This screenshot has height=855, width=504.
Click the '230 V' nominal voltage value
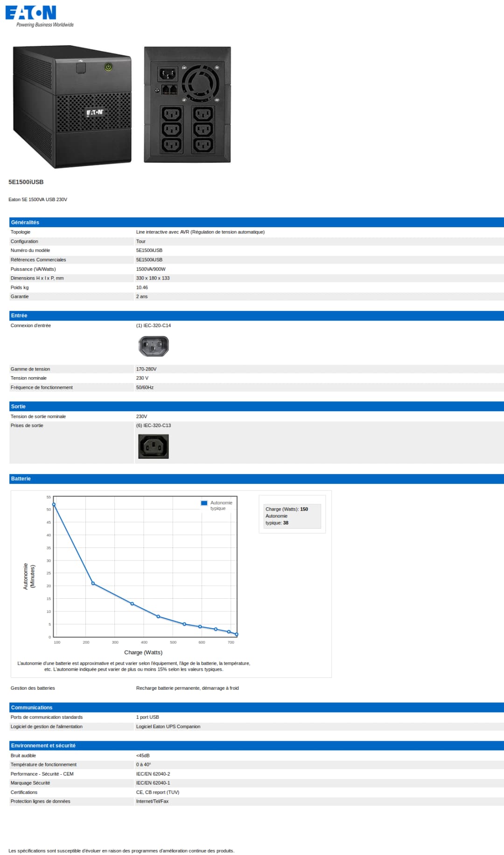(x=142, y=378)
